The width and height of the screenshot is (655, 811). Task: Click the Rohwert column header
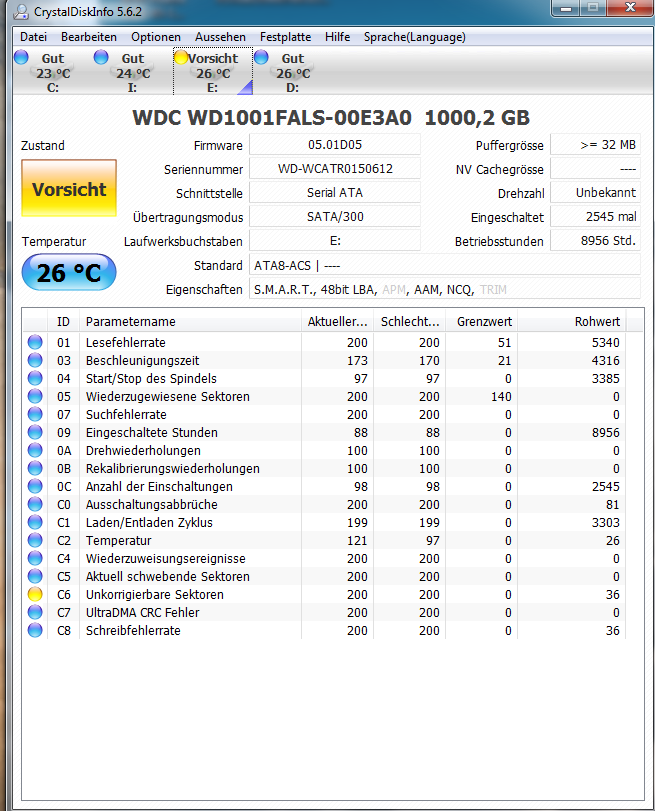click(x=572, y=321)
